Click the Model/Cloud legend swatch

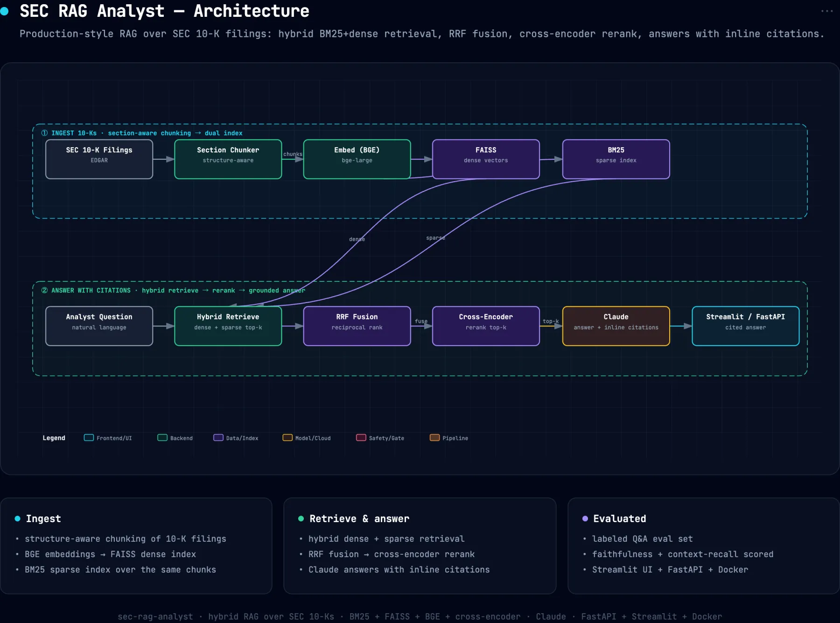pyautogui.click(x=287, y=438)
